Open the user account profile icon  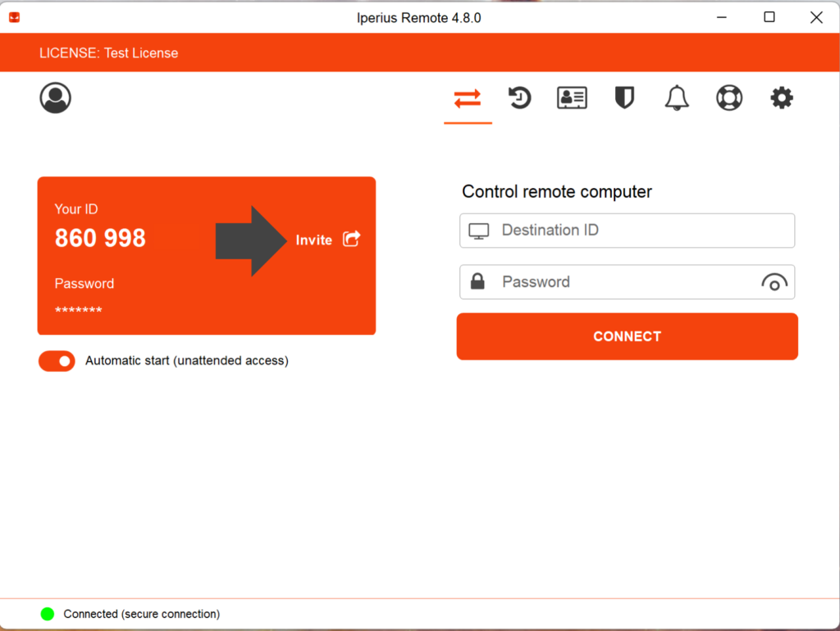point(55,98)
